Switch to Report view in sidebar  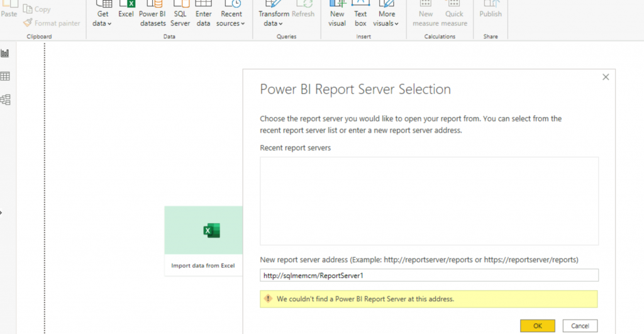[x=5, y=53]
